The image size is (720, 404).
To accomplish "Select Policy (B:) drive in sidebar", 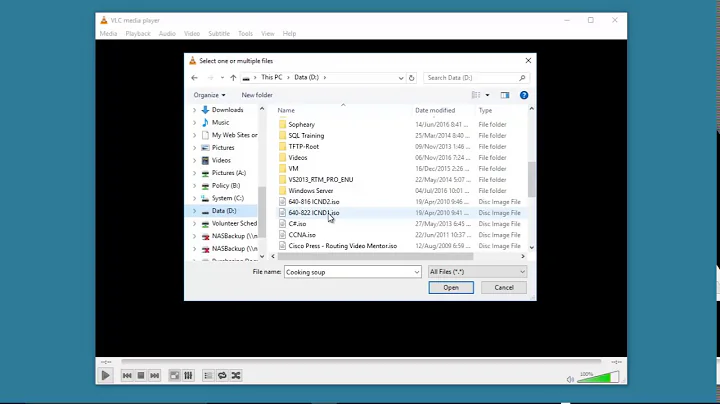I will click(225, 185).
